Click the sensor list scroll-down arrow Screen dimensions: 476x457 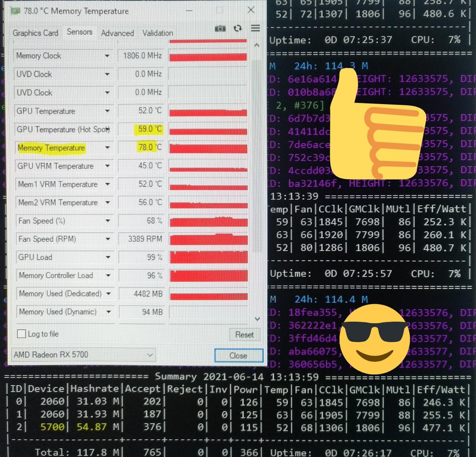pyautogui.click(x=257, y=319)
